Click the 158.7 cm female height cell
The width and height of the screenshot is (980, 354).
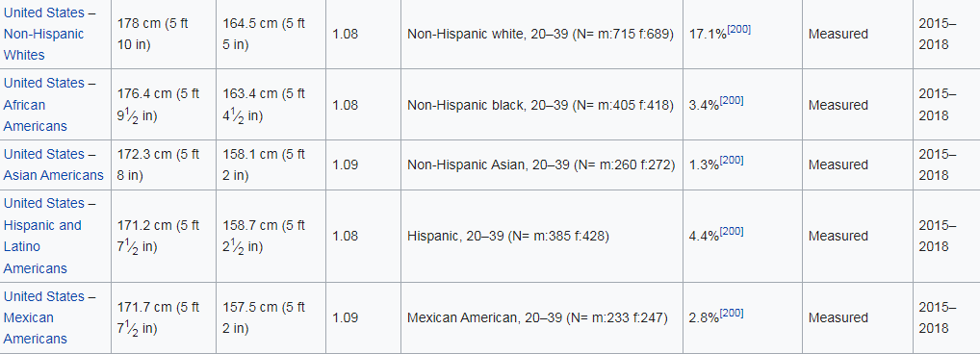271,236
